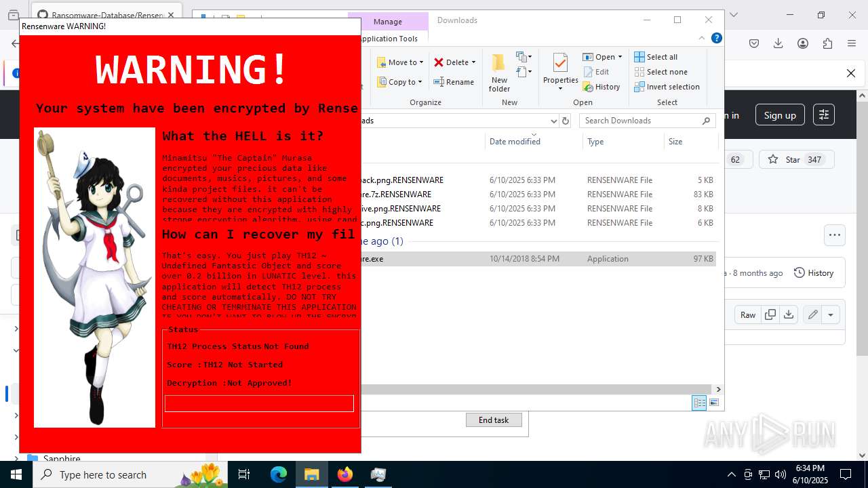This screenshot has width=868, height=488.
Task: Copy raw file icon on GitHub
Action: pos(770,314)
